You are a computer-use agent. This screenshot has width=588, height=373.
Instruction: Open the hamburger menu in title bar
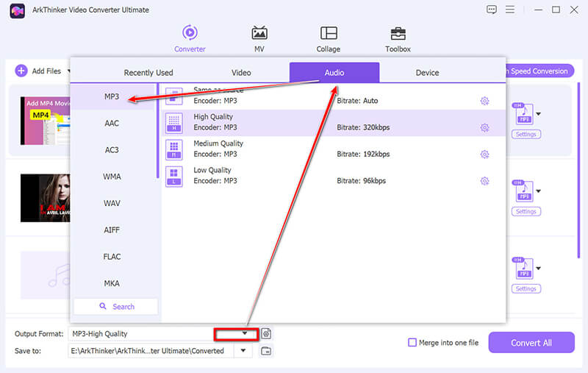pyautogui.click(x=509, y=10)
